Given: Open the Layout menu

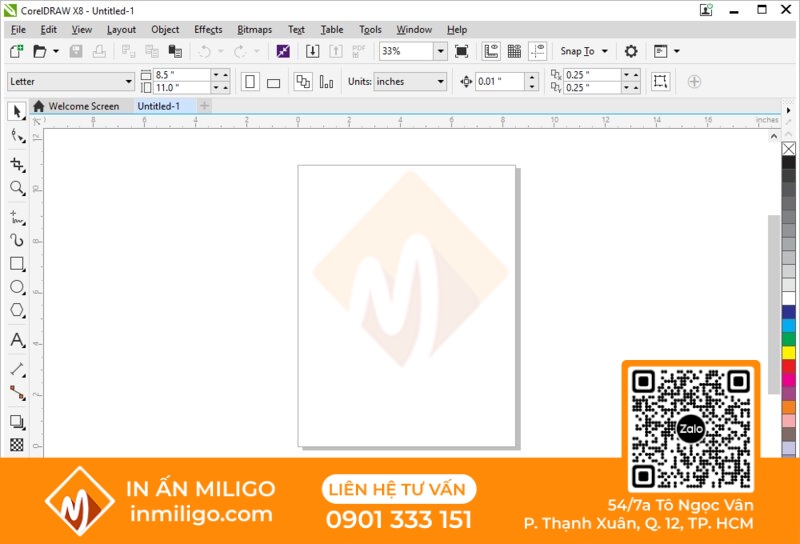Looking at the screenshot, I should (x=121, y=30).
